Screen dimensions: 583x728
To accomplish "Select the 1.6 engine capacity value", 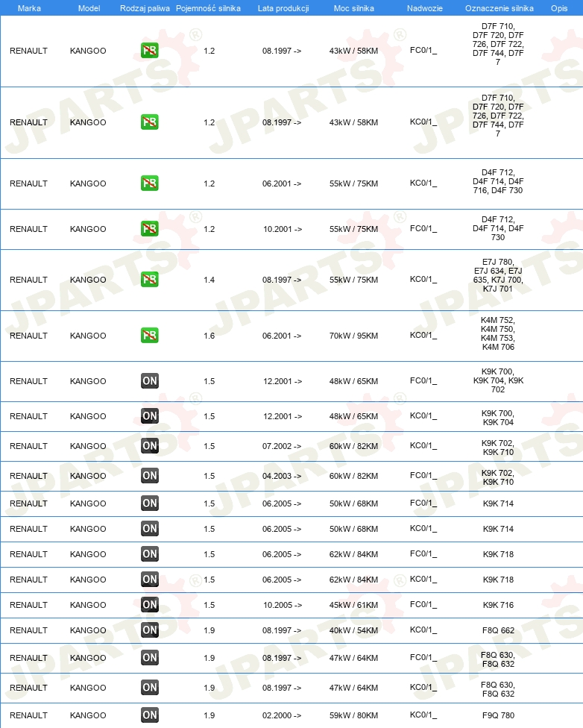I will tap(209, 336).
